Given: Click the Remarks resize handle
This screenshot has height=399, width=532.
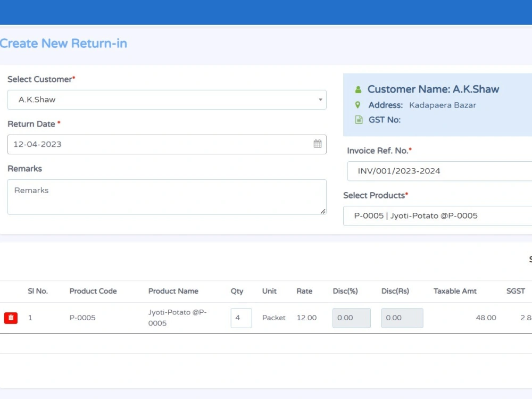Looking at the screenshot, I should coord(323,211).
